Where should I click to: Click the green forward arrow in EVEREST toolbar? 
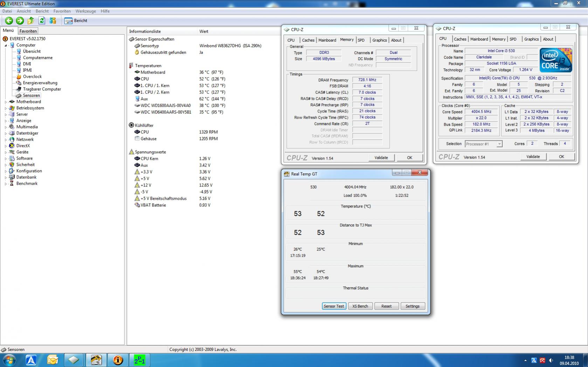[20, 21]
